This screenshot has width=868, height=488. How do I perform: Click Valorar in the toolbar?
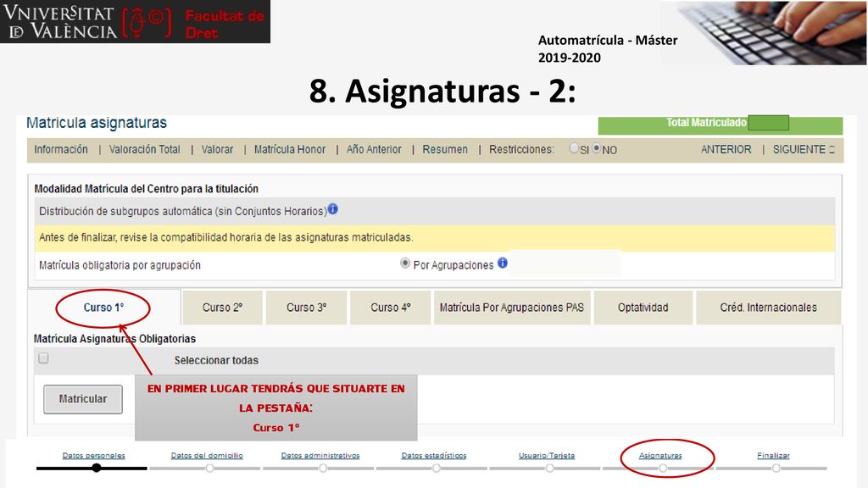coord(217,149)
